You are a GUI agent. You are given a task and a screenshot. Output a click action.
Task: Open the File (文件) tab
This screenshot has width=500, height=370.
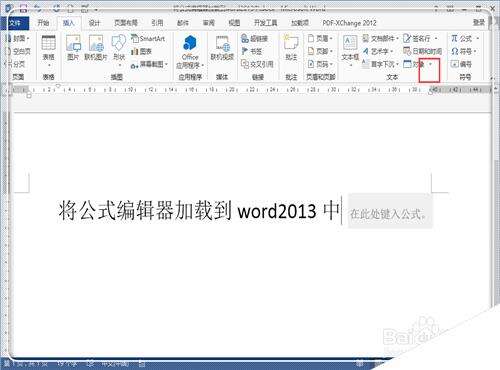coord(15,23)
